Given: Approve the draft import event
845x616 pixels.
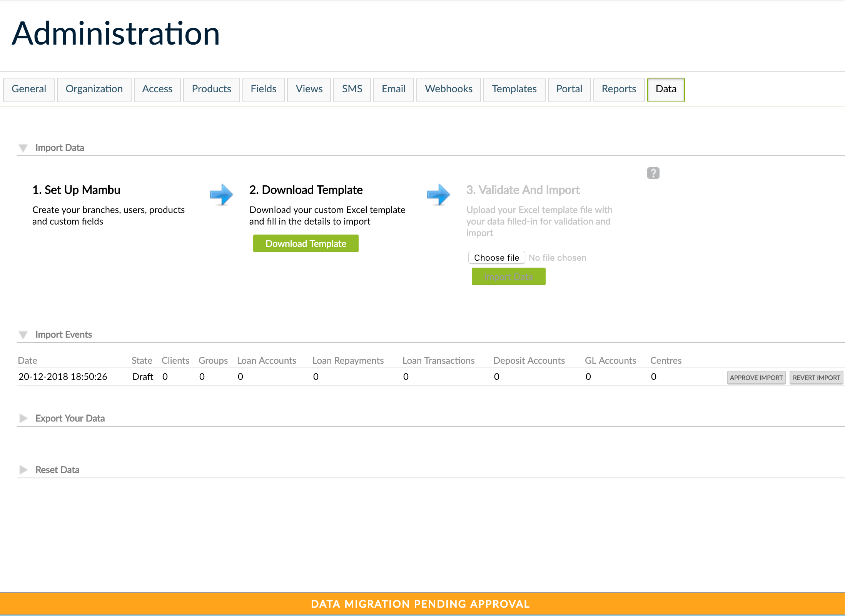Looking at the screenshot, I should 756,378.
